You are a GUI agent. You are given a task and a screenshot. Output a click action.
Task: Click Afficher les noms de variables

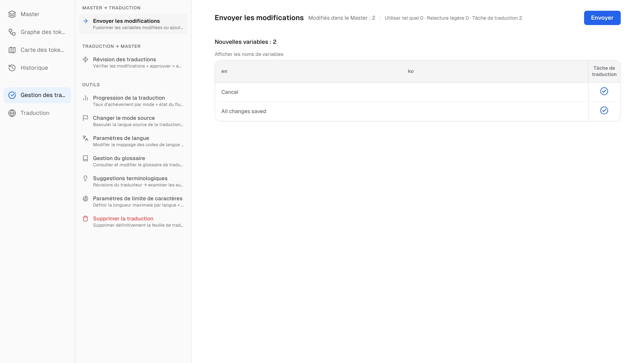[x=249, y=54]
